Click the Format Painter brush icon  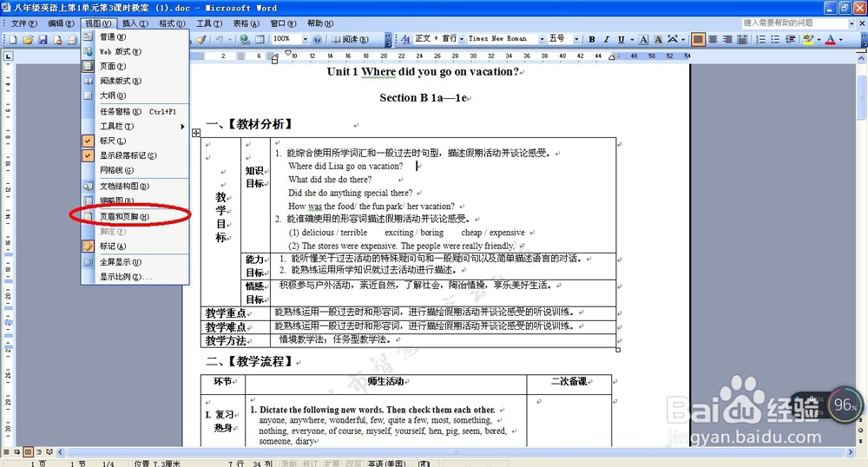click(x=201, y=39)
